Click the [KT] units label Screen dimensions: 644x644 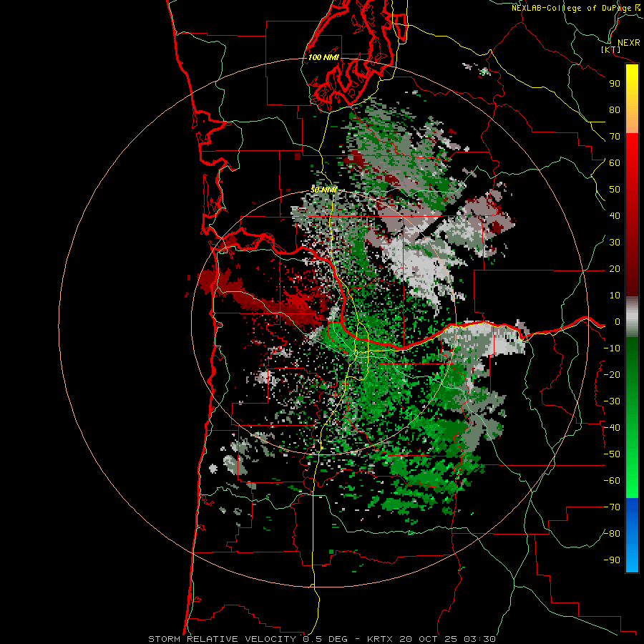point(611,49)
